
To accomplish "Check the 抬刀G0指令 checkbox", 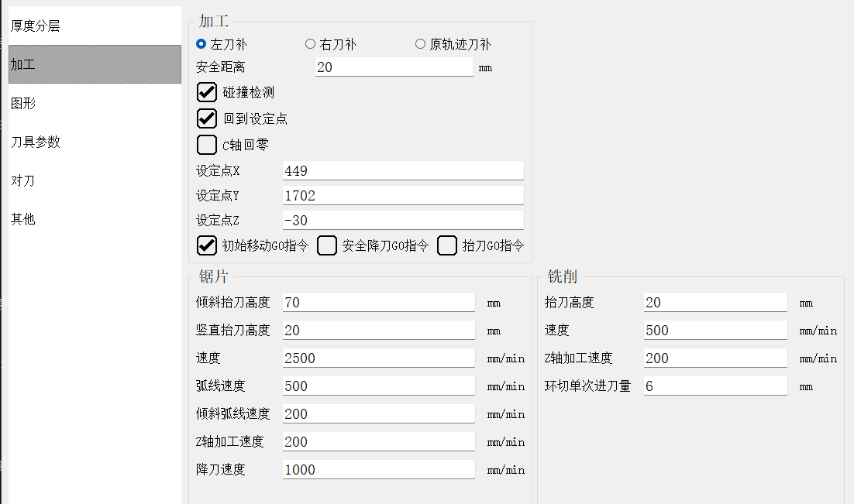I will click(x=447, y=246).
